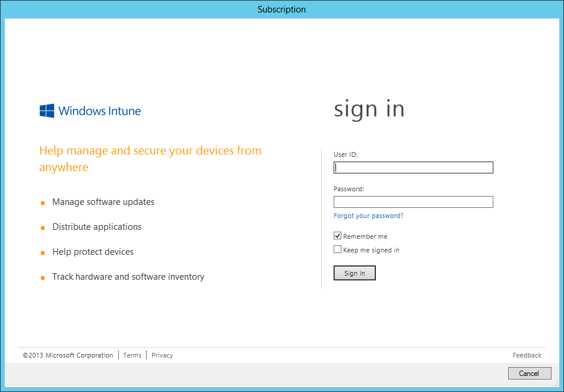Click the Windows Intune logo
The width and height of the screenshot is (564, 392).
90,110
